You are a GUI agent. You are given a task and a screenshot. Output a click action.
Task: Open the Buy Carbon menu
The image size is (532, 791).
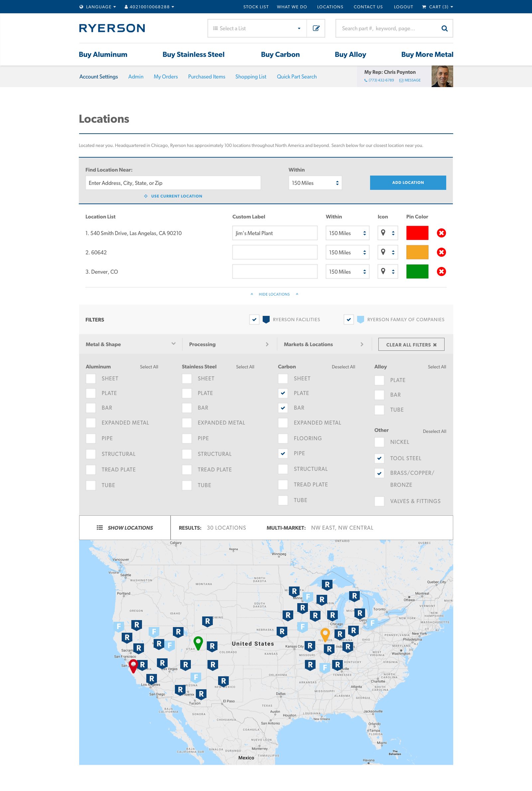(x=280, y=55)
